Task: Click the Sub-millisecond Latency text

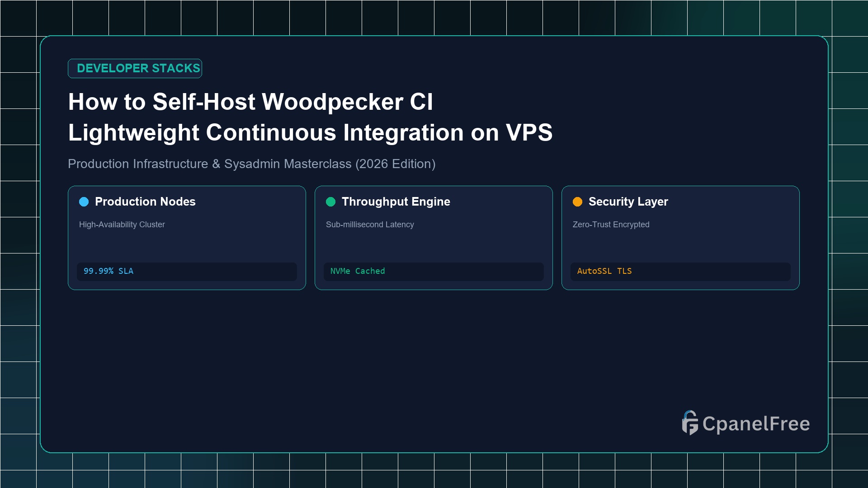Action: point(370,225)
